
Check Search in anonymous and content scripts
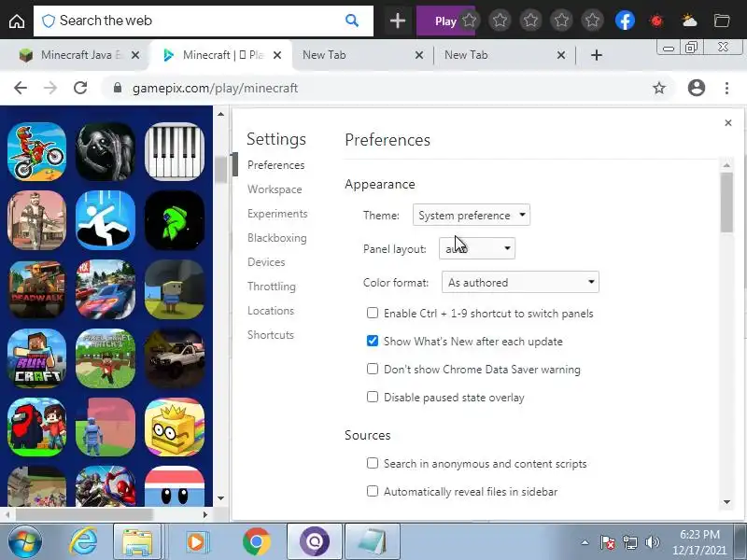(373, 463)
